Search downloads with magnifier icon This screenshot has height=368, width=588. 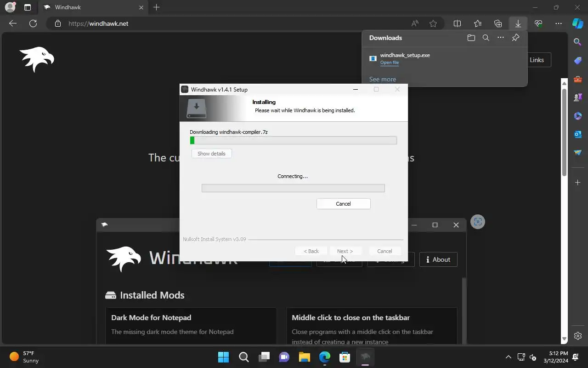(486, 38)
